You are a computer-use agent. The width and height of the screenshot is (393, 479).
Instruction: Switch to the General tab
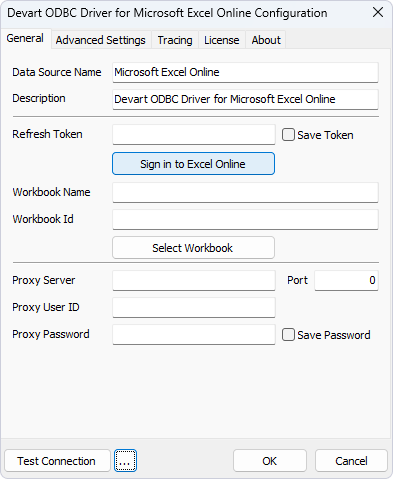[x=26, y=39]
